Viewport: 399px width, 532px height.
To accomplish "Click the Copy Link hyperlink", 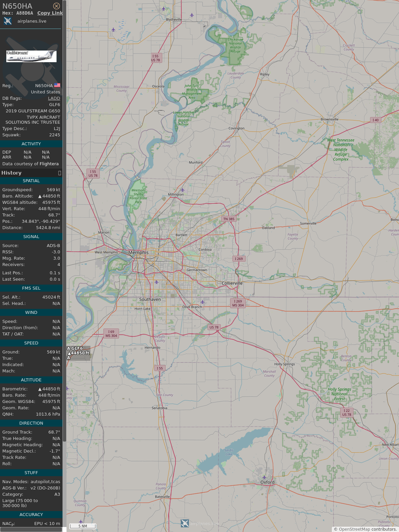I will tap(50, 13).
